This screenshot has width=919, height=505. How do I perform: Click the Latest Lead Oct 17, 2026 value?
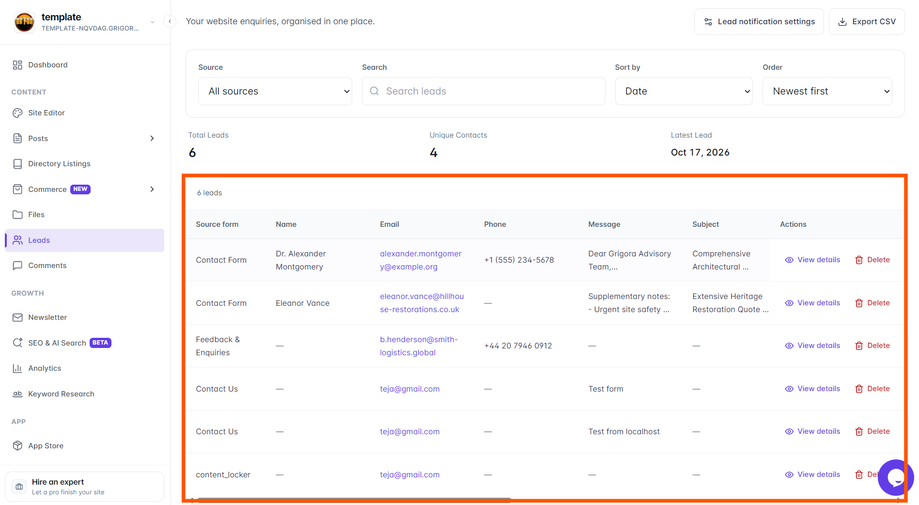tap(700, 153)
